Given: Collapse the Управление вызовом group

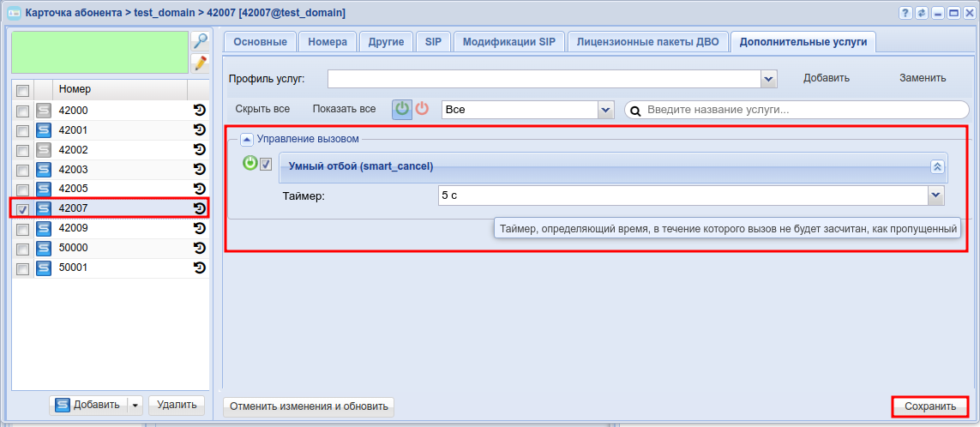Looking at the screenshot, I should pyautogui.click(x=247, y=140).
